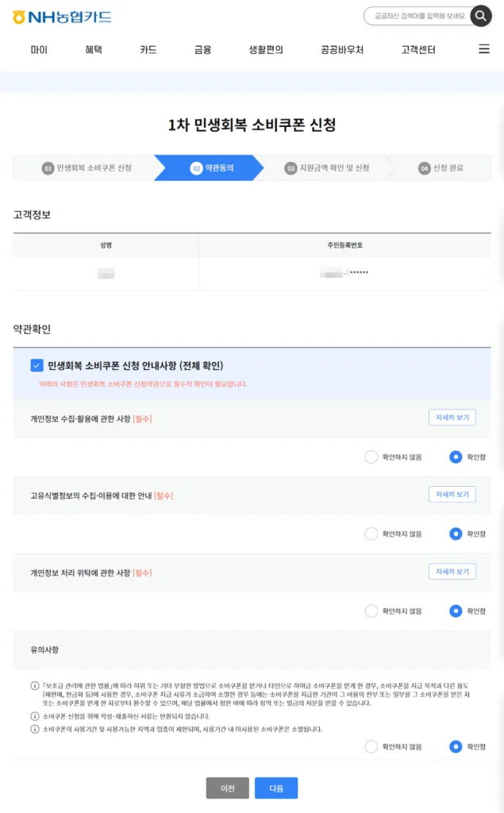Open the 금융 menu
Screen dimensions: 504x813
point(202,50)
